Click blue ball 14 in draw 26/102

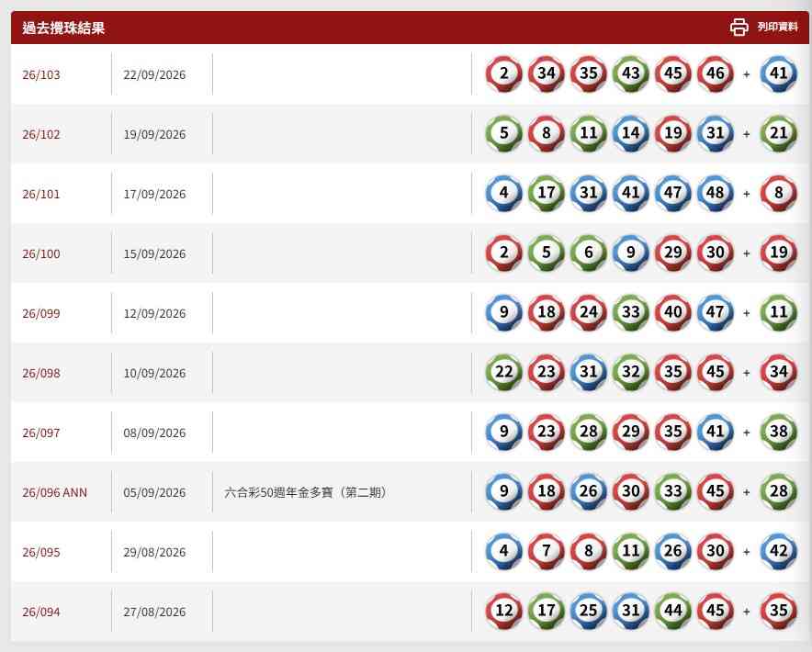tap(630, 133)
